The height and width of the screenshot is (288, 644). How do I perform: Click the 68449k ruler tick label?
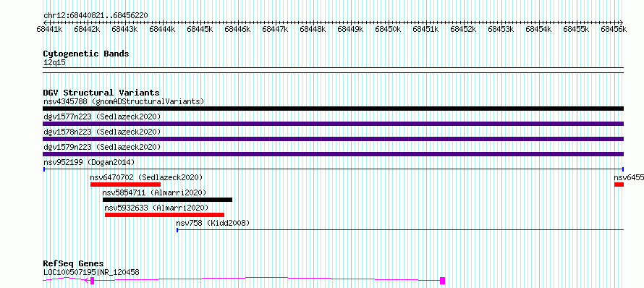tap(350, 29)
